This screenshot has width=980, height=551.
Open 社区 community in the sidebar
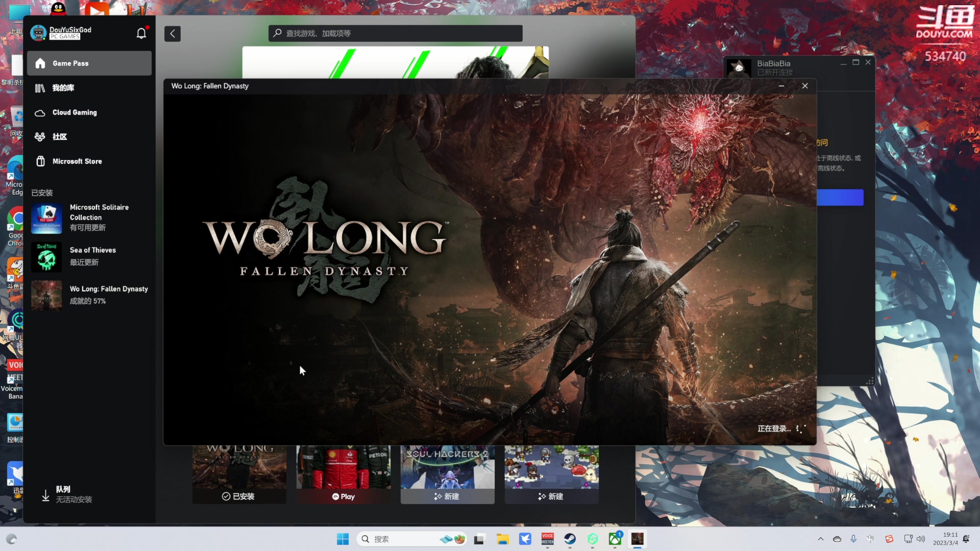tap(89, 137)
